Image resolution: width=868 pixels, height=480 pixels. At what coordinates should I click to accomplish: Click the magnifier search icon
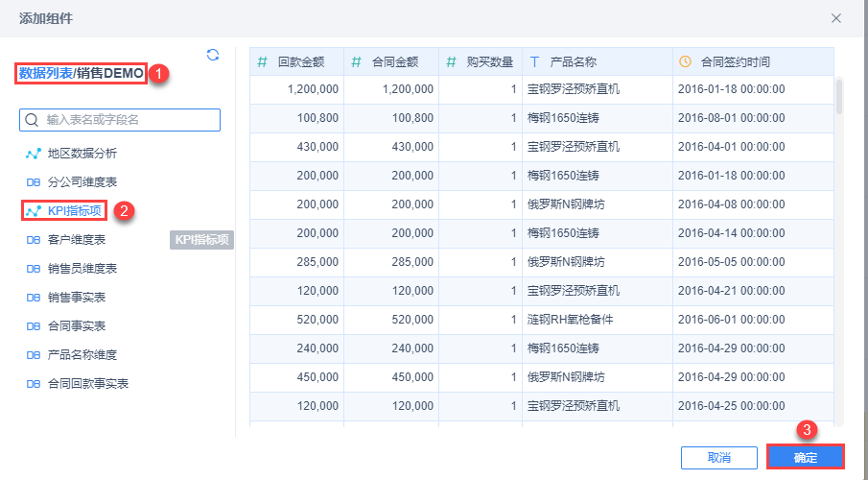coord(32,120)
